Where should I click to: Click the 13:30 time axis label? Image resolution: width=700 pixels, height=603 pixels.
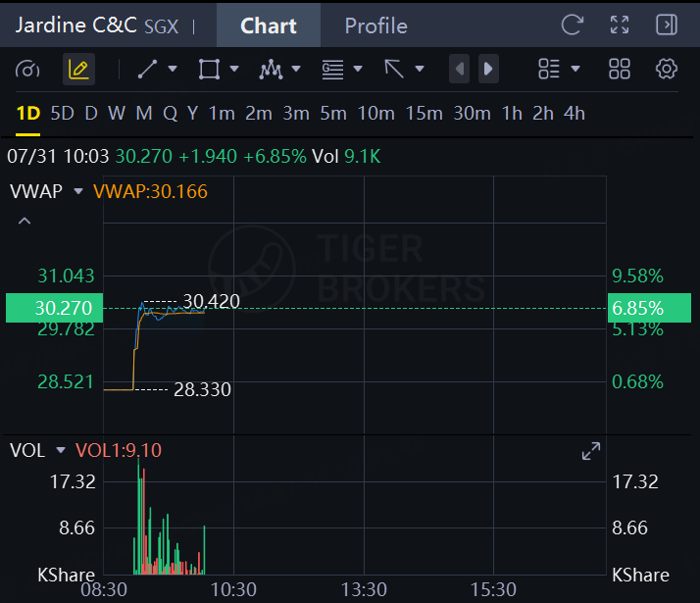(364, 589)
